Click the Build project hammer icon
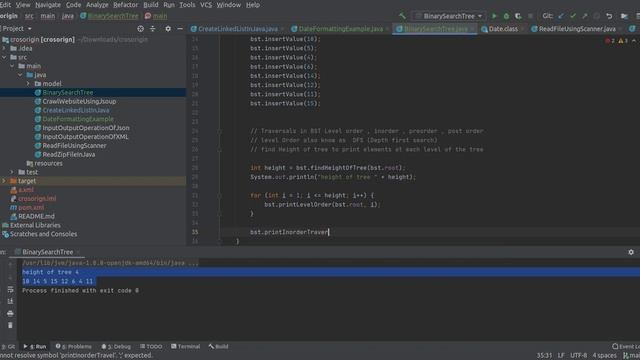This screenshot has height=360, width=640. [x=402, y=16]
